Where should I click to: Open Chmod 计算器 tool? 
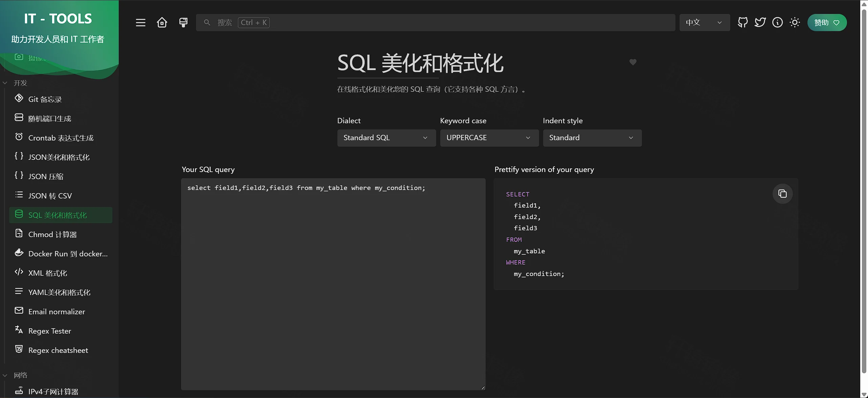pos(61,234)
